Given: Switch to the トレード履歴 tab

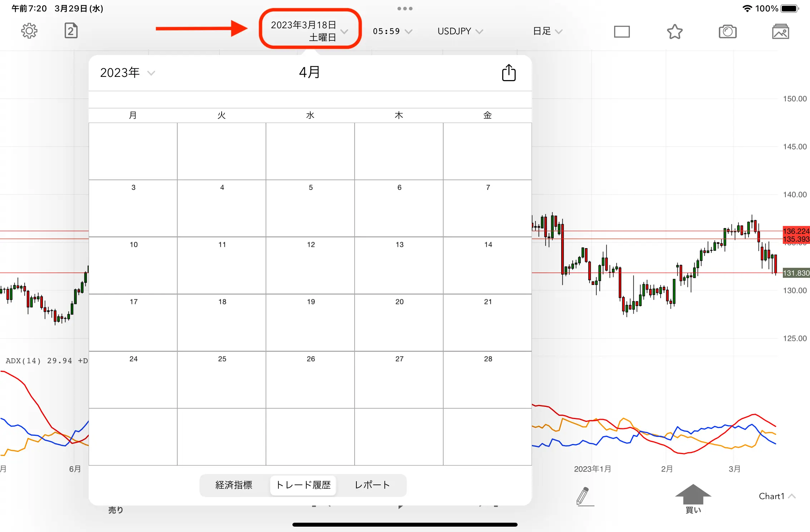Looking at the screenshot, I should tap(303, 485).
